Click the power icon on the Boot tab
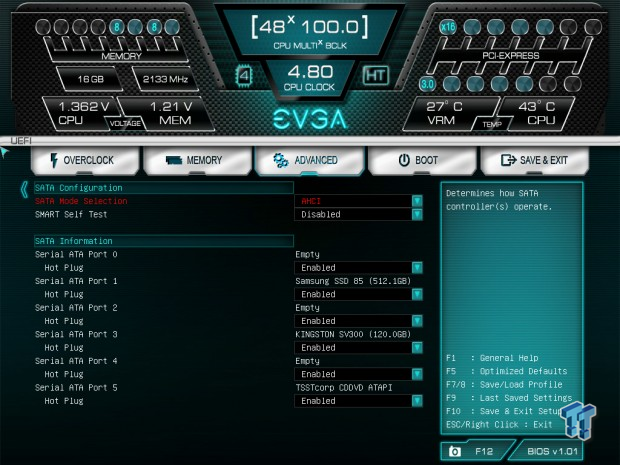The height and width of the screenshot is (465, 620). pyautogui.click(x=404, y=160)
